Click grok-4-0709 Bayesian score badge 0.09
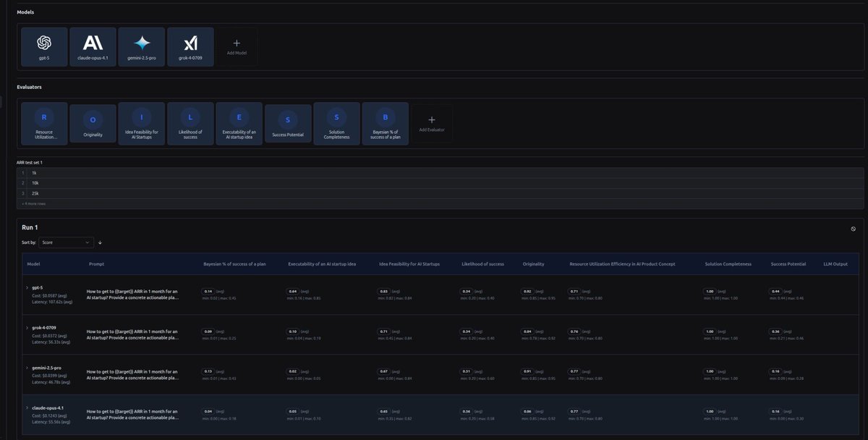Screen dimensions: 868x440 208,331
